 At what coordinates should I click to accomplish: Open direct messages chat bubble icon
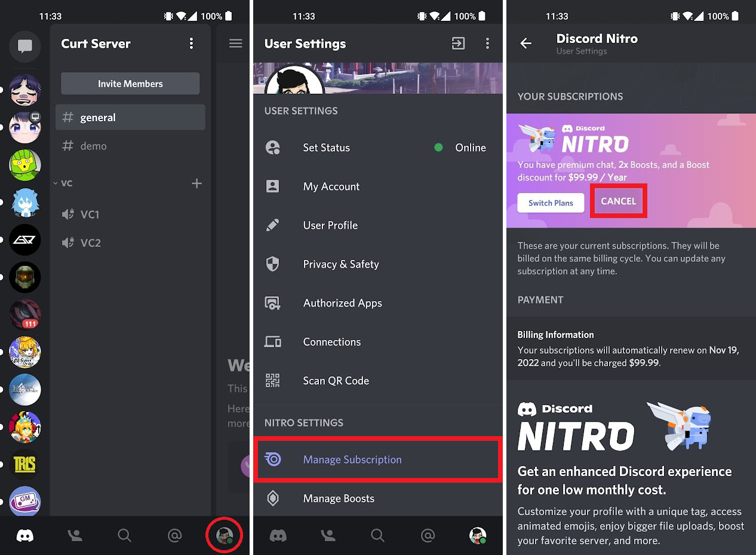pos(25,46)
